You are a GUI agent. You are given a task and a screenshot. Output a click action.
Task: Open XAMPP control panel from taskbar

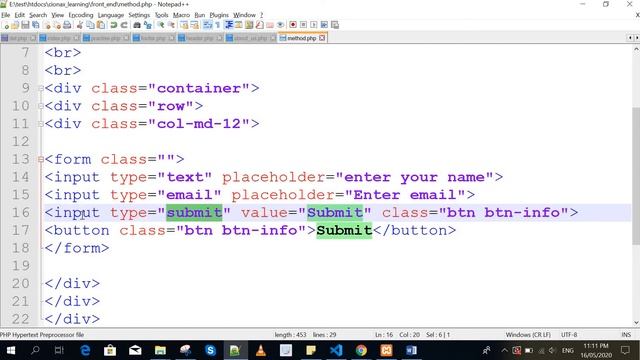tap(386, 350)
